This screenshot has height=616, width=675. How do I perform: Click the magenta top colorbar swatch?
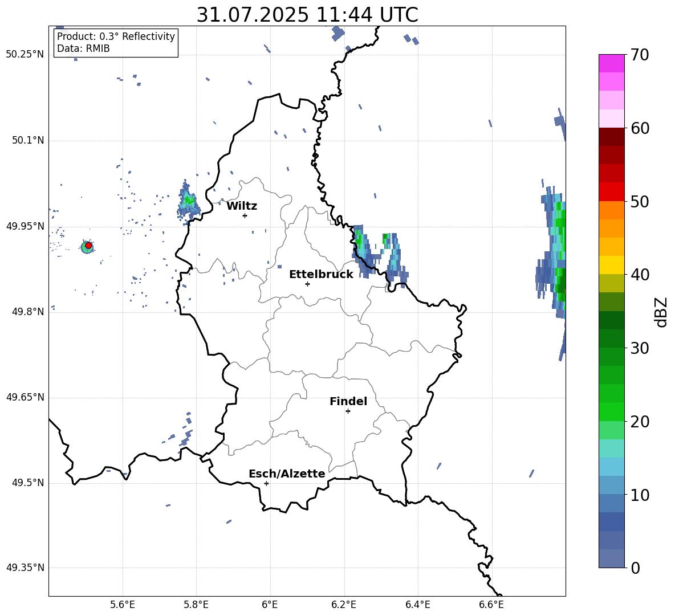(611, 63)
